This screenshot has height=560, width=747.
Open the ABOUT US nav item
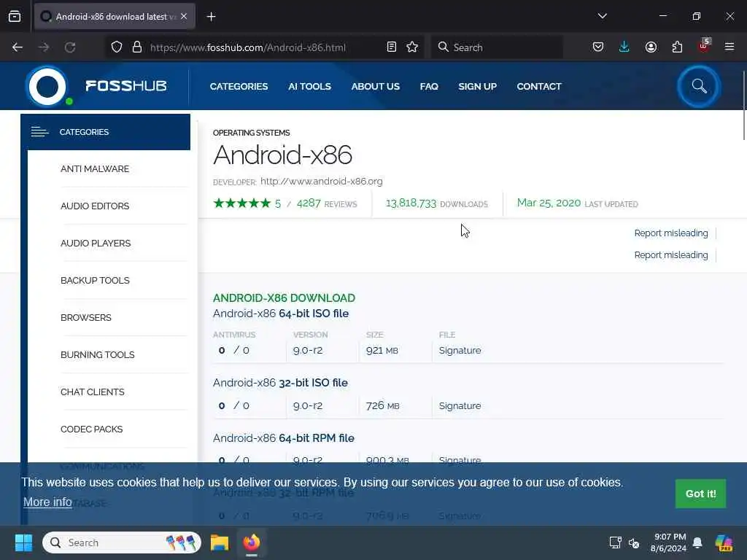[x=376, y=86]
